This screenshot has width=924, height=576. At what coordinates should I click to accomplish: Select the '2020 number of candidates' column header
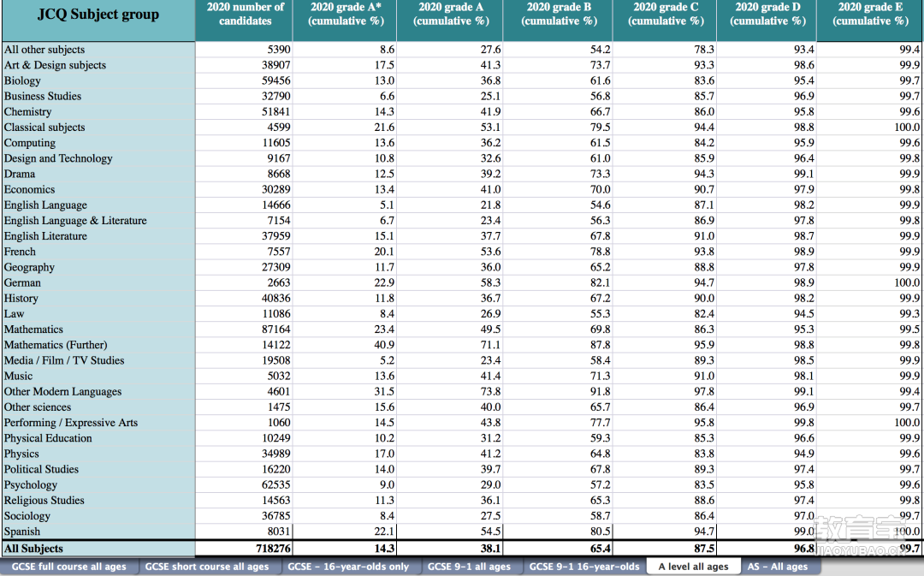[245, 21]
